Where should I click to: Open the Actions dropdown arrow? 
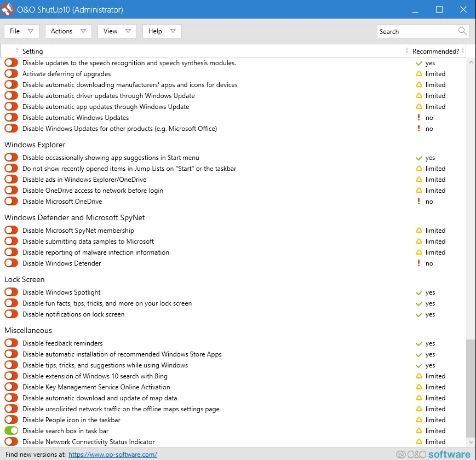83,31
